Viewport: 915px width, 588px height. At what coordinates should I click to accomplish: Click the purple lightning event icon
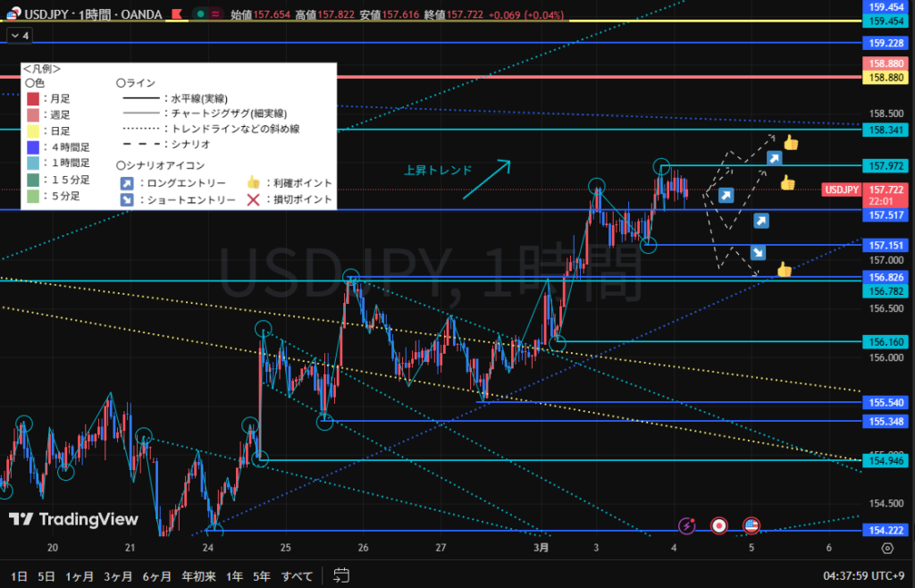[x=687, y=525]
